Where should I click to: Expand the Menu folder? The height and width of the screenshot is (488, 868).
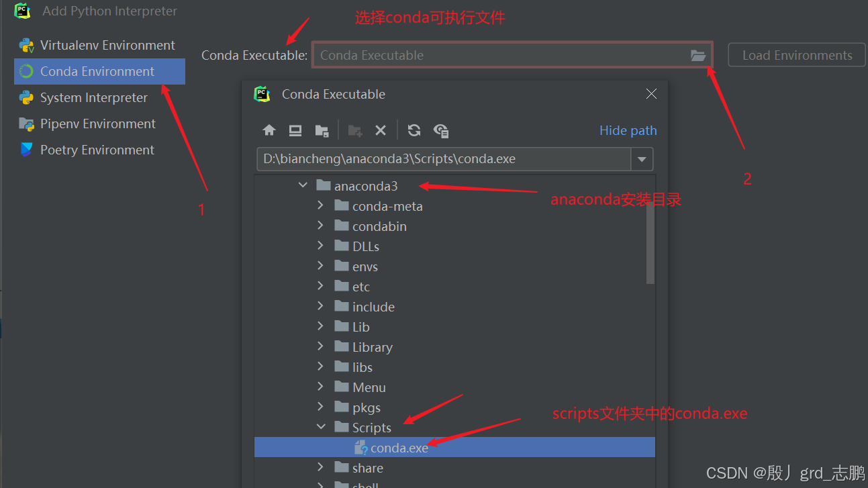(x=321, y=387)
